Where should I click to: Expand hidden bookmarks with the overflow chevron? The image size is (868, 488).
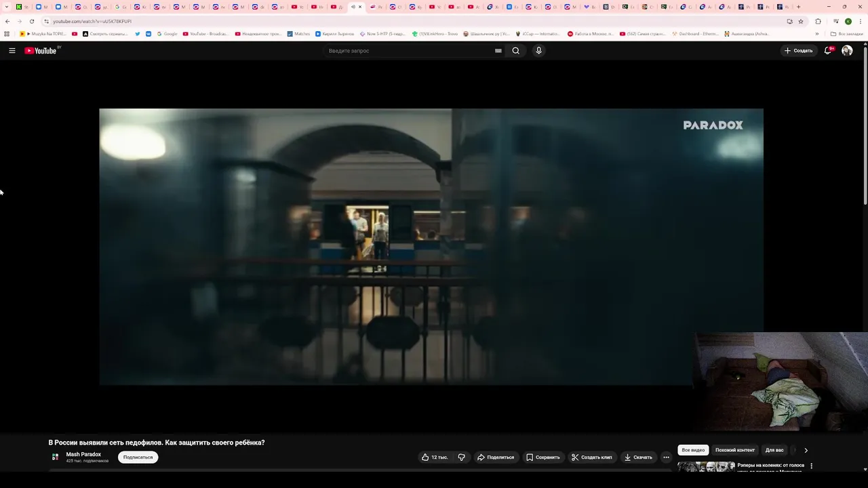tap(816, 33)
